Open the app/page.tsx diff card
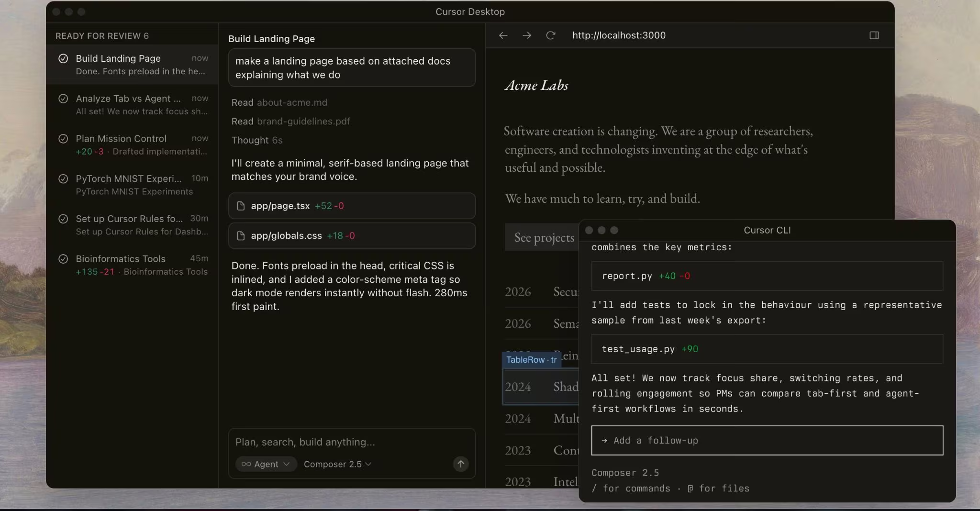Viewport: 980px width, 511px height. [x=352, y=206]
